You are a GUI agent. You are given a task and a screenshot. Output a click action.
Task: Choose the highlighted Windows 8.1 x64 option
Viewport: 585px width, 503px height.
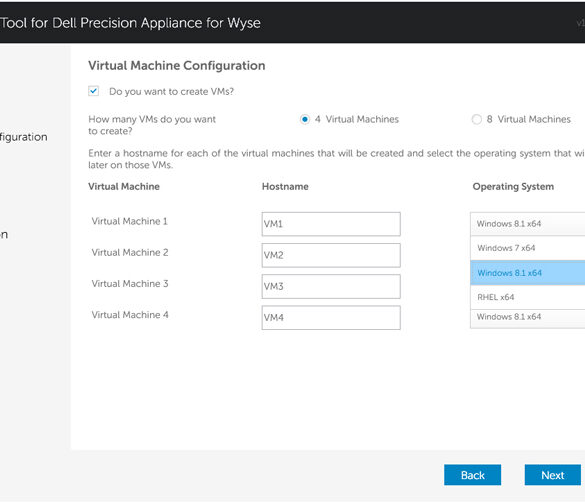click(528, 273)
